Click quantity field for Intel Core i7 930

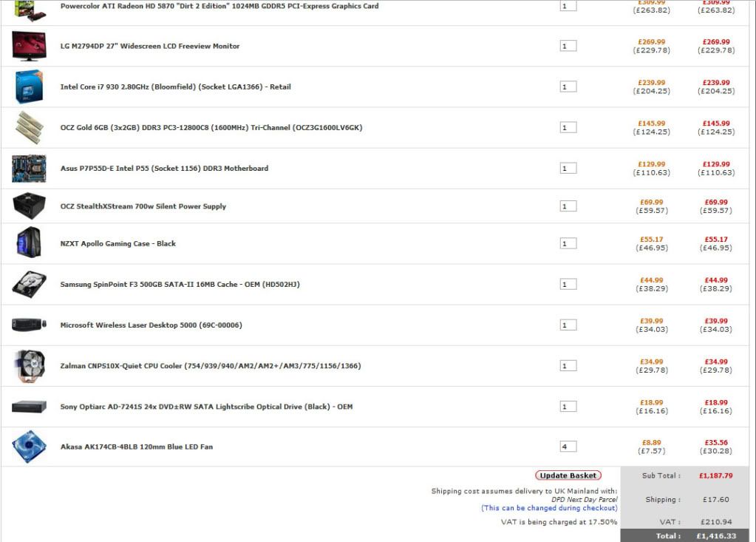(x=568, y=87)
